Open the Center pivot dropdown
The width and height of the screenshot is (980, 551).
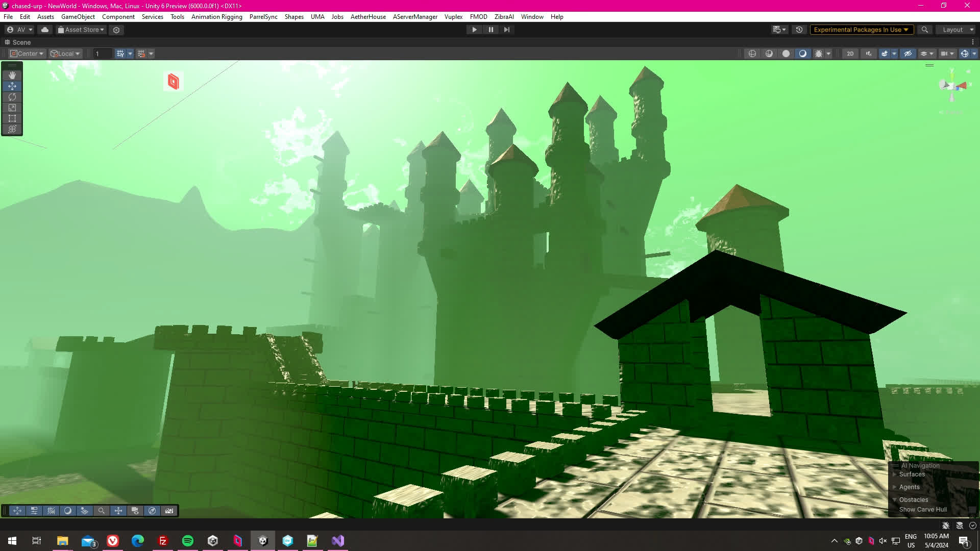pos(28,54)
